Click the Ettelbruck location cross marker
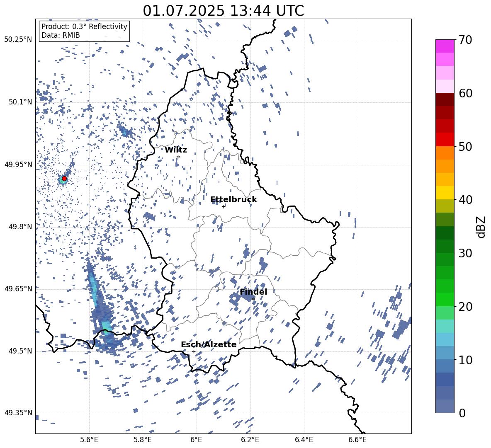This screenshot has width=491, height=448. coord(224,206)
